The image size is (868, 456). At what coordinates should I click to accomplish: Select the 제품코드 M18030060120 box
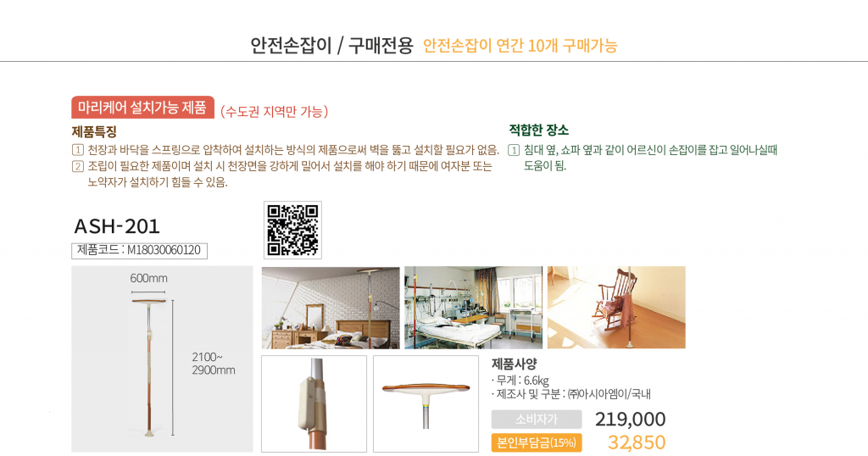[140, 251]
